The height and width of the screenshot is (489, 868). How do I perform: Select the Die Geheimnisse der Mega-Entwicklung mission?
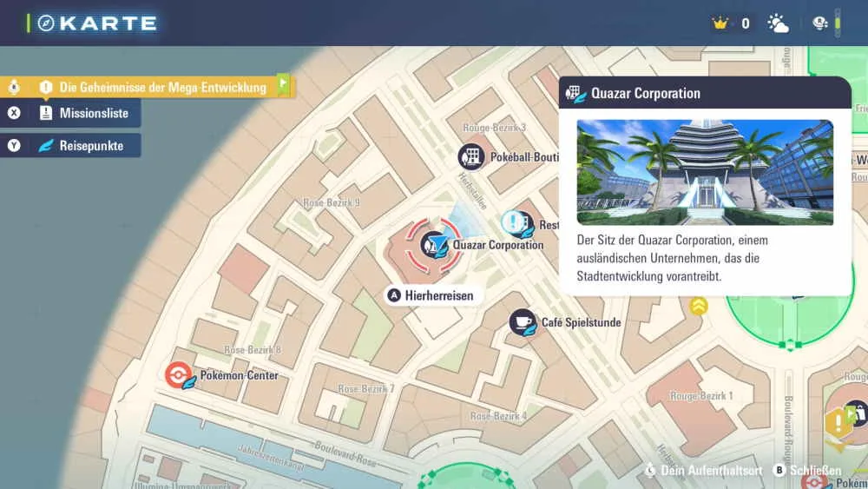pos(162,88)
